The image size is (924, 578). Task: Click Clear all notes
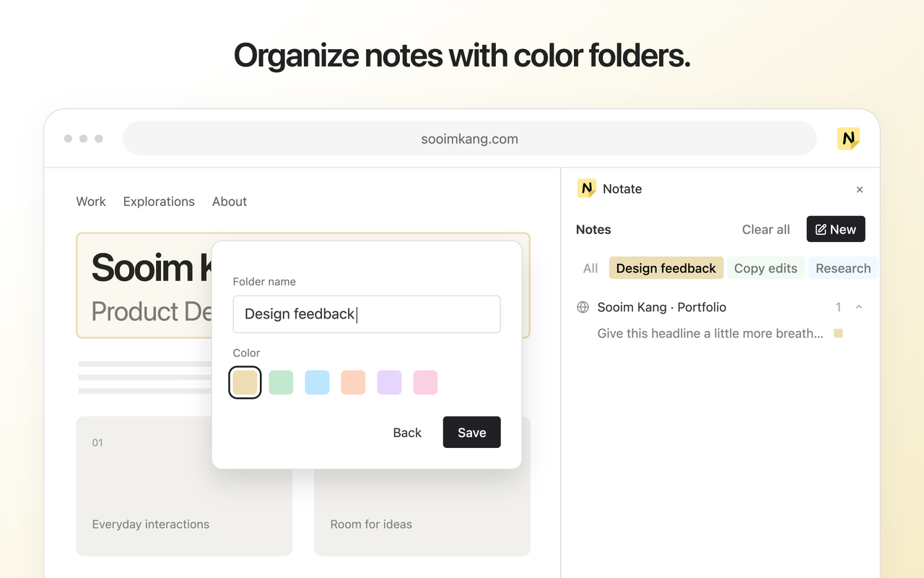coord(766,229)
